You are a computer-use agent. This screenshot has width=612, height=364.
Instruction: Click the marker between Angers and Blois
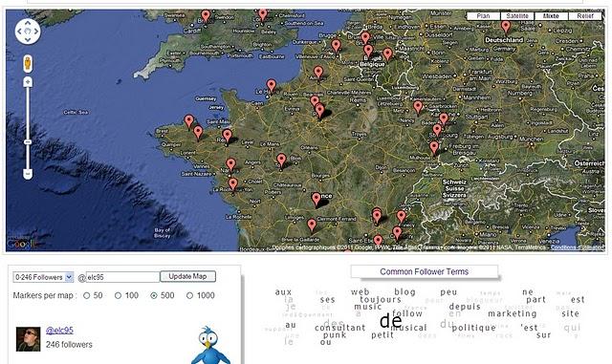click(281, 161)
